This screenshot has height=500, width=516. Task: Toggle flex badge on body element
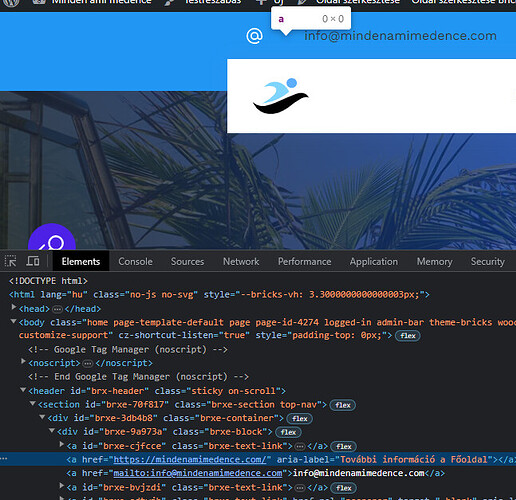pyautogui.click(x=408, y=336)
